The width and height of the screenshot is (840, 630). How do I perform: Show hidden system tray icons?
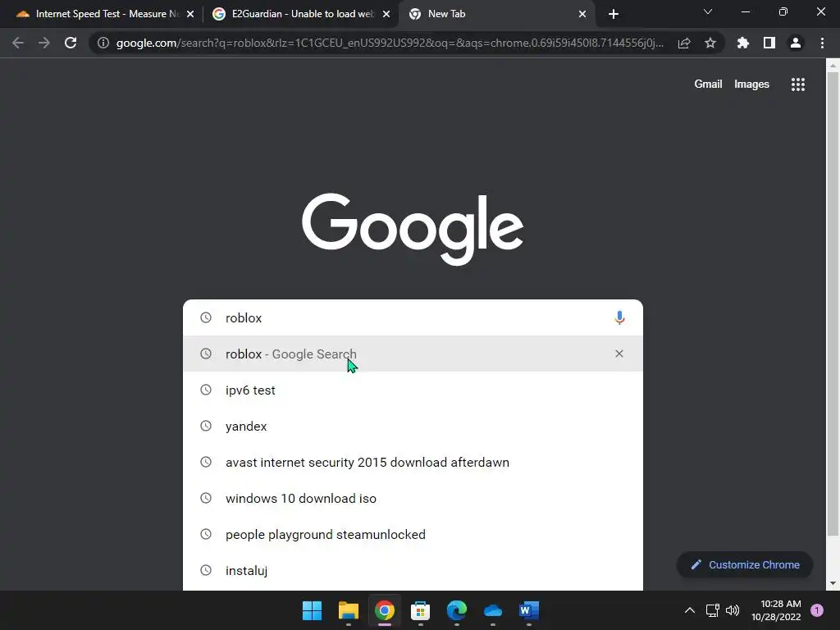tap(689, 610)
